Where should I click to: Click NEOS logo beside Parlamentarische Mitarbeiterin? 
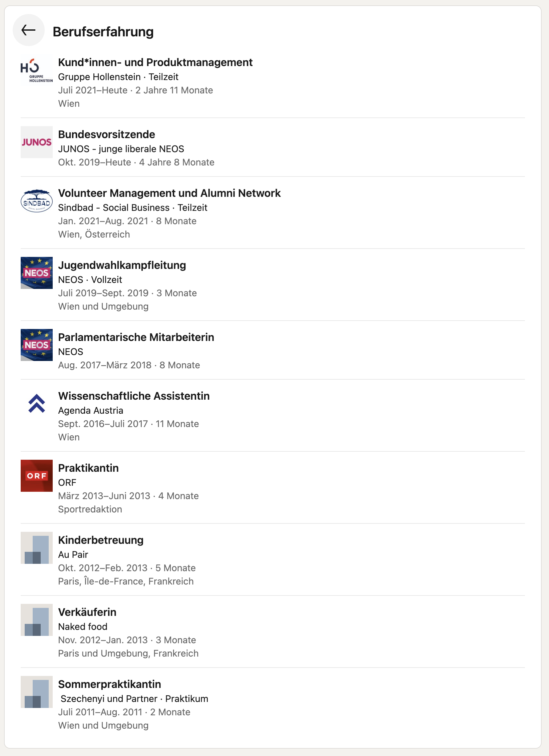pos(37,345)
